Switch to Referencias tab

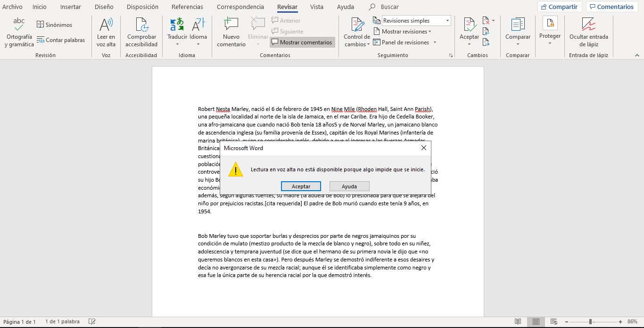click(x=187, y=7)
